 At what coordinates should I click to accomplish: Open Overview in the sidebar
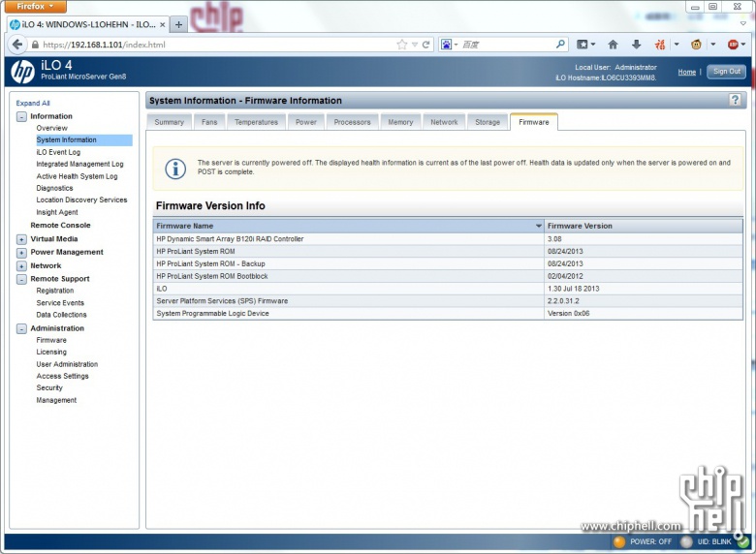click(x=52, y=128)
